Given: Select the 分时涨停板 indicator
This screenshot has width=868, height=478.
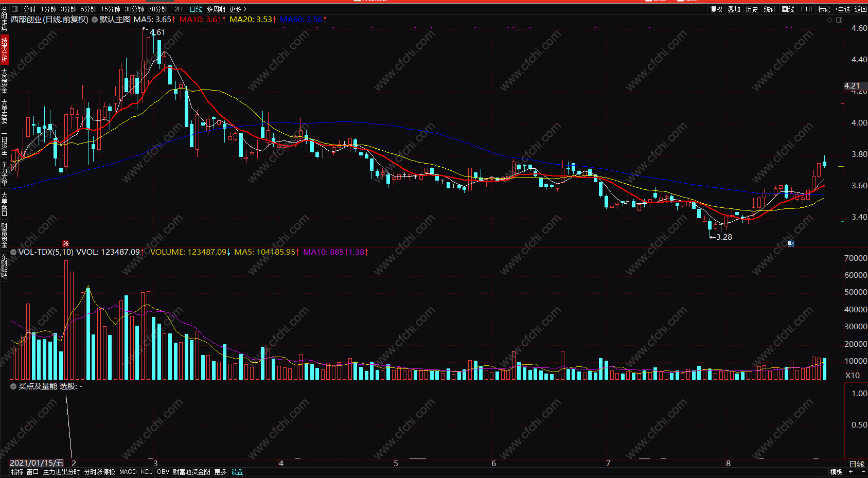Looking at the screenshot, I should [100, 472].
